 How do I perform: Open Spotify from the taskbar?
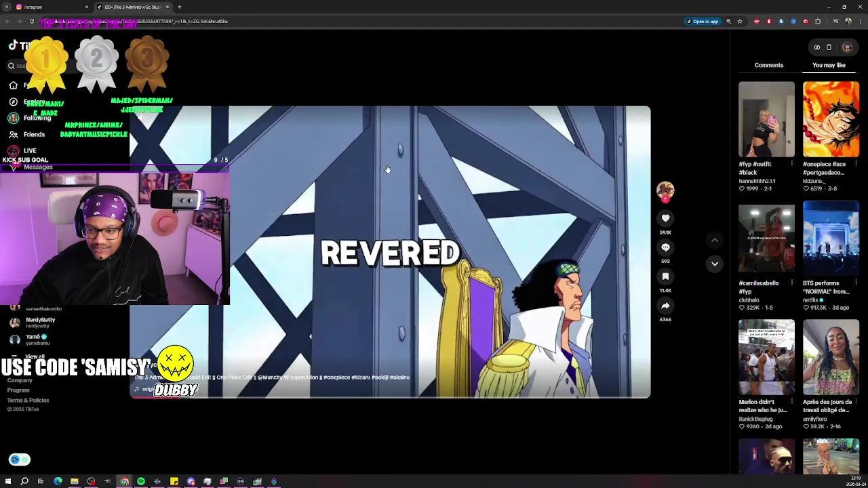click(141, 481)
